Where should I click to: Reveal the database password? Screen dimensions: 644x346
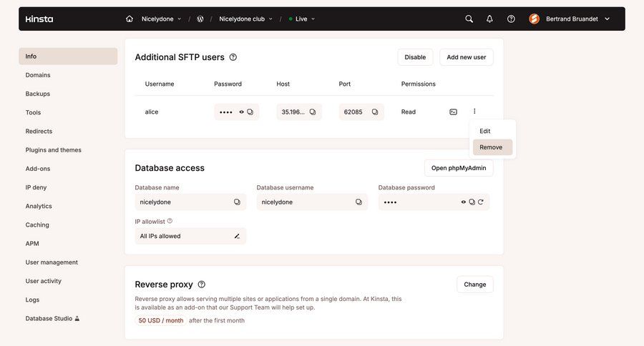pos(463,202)
